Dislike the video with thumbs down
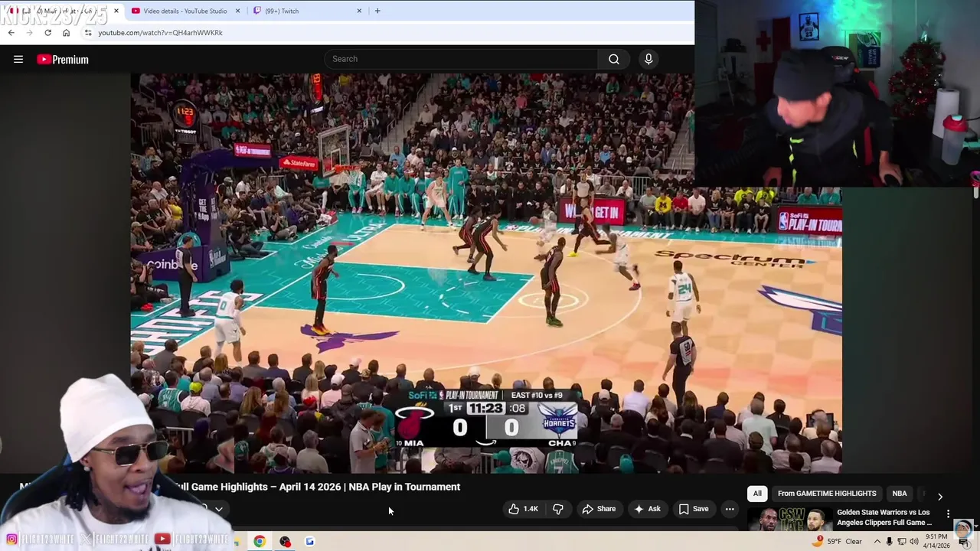The height and width of the screenshot is (551, 980). pos(558,509)
